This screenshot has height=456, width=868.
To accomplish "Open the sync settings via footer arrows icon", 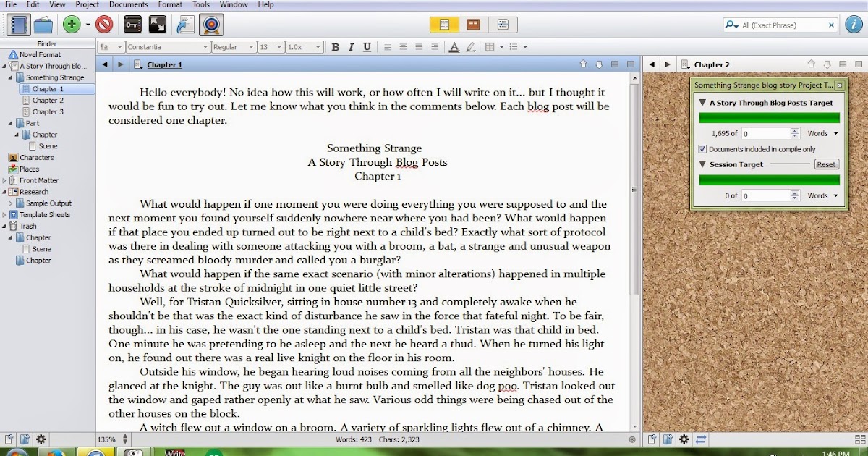I will [700, 439].
